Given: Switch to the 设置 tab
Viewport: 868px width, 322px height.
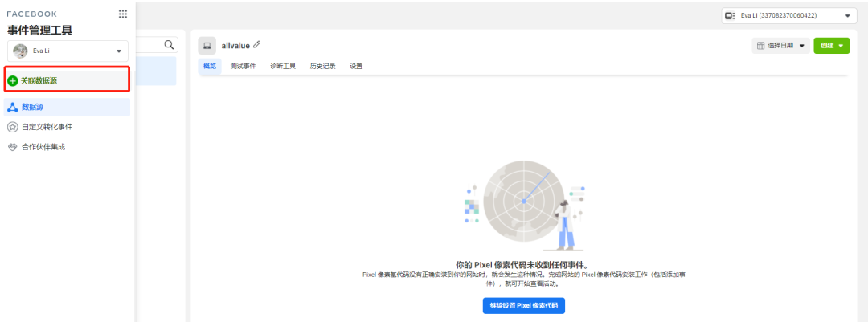Looking at the screenshot, I should pos(357,67).
